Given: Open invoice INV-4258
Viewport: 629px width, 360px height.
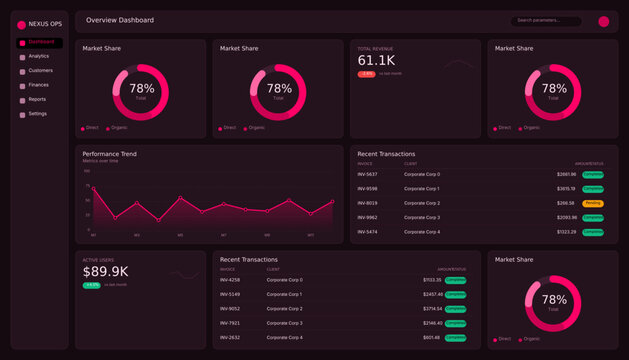Looking at the screenshot, I should tap(230, 280).
